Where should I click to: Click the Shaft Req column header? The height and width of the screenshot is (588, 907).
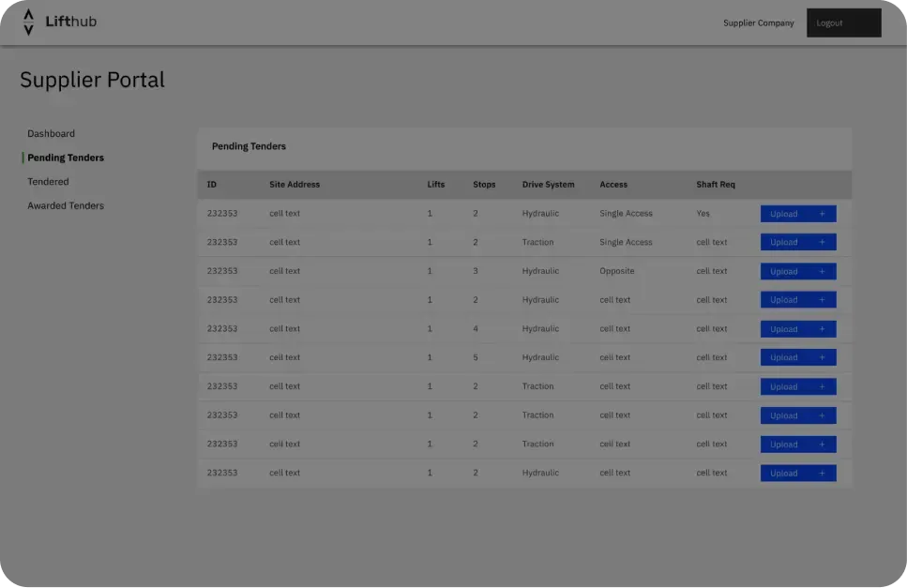[x=716, y=185]
